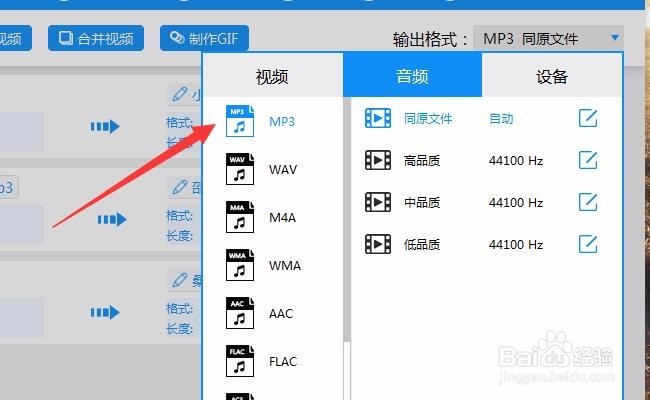Select the FLAC format file icon
650x400 pixels.
[240, 361]
